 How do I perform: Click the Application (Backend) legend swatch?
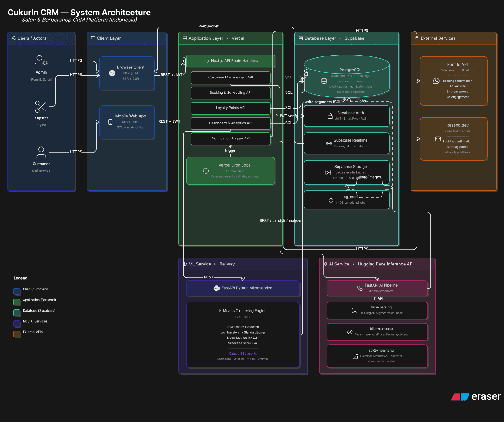pyautogui.click(x=17, y=302)
